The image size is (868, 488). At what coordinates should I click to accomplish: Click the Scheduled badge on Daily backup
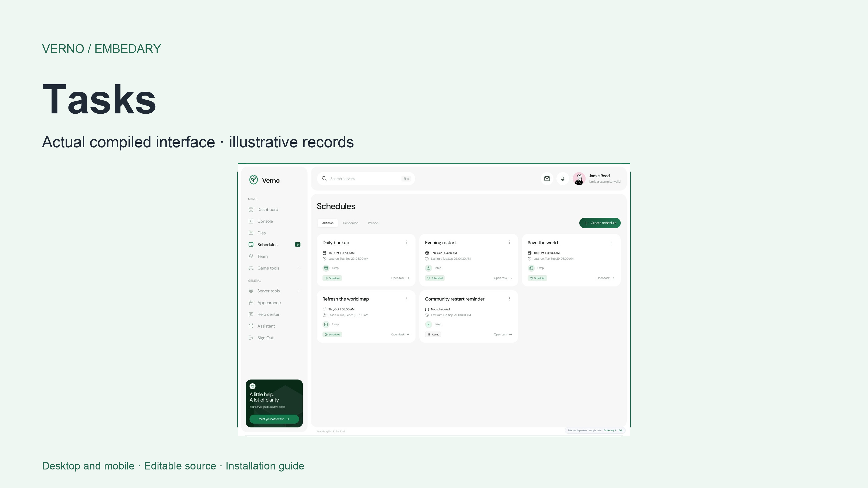[x=332, y=278]
